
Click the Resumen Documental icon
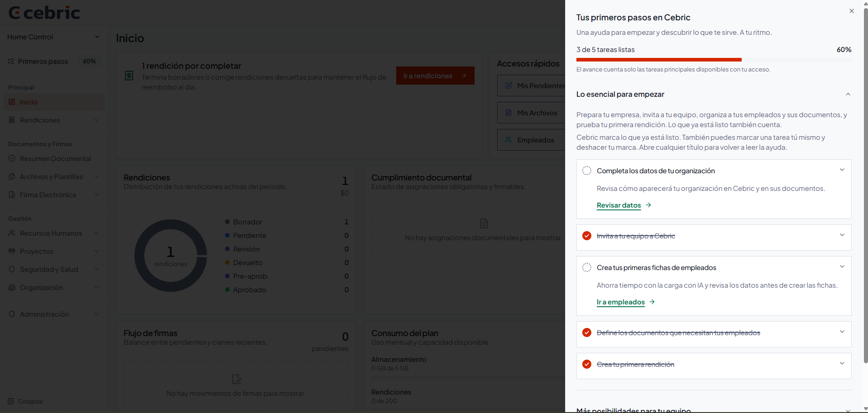12,158
